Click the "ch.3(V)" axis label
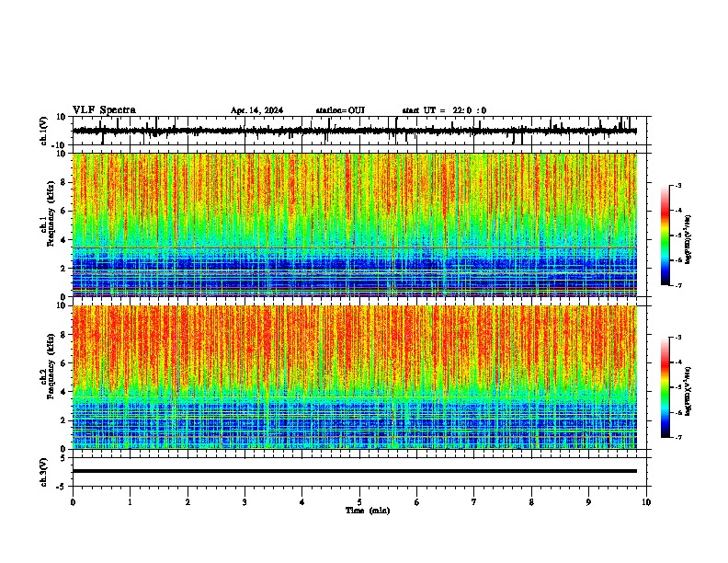The width and height of the screenshot is (728, 563). pyautogui.click(x=43, y=473)
